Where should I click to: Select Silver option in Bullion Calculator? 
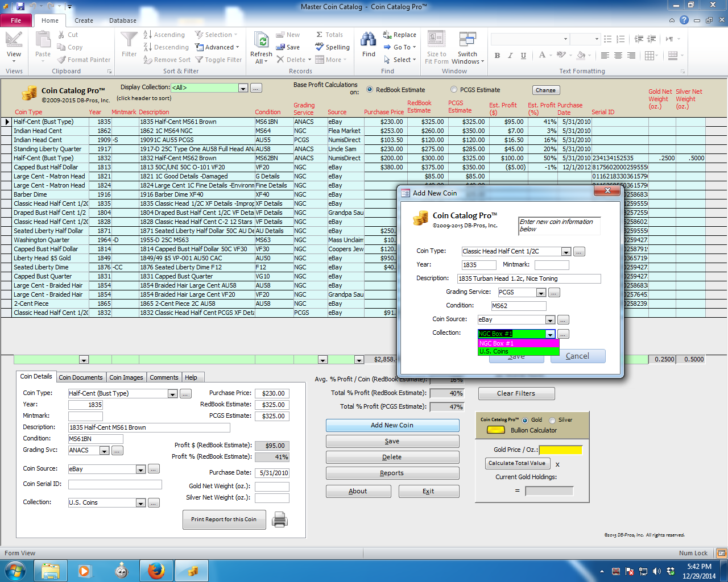pos(552,420)
